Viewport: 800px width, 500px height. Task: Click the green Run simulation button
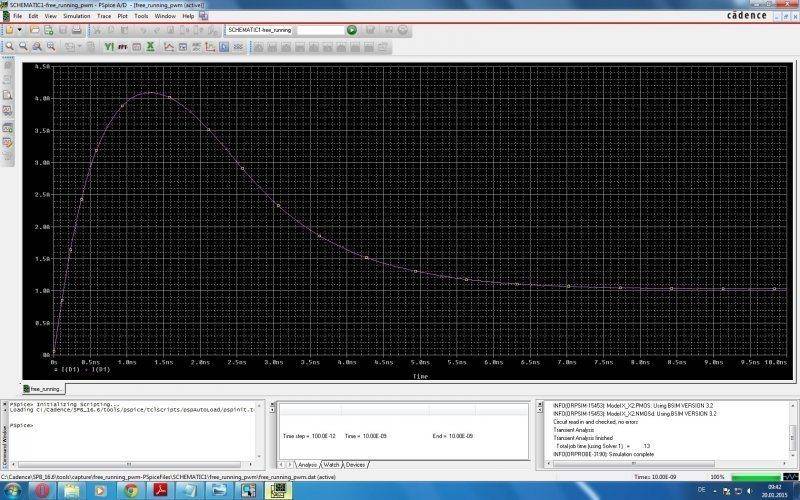352,30
